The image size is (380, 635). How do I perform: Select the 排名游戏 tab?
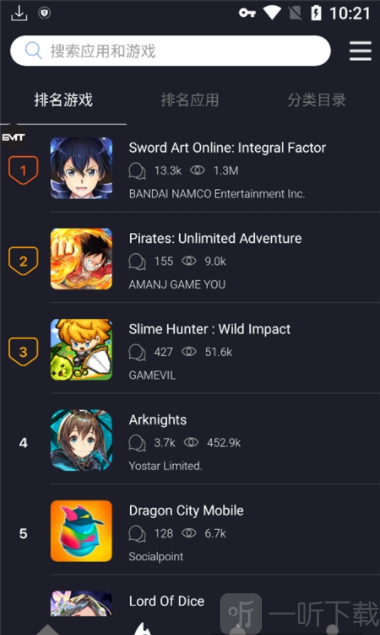(x=63, y=100)
